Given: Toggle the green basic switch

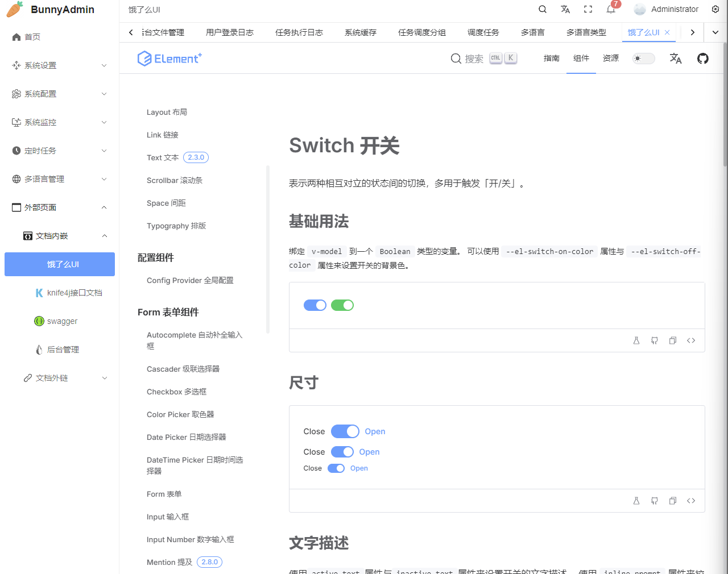Looking at the screenshot, I should 342,305.
